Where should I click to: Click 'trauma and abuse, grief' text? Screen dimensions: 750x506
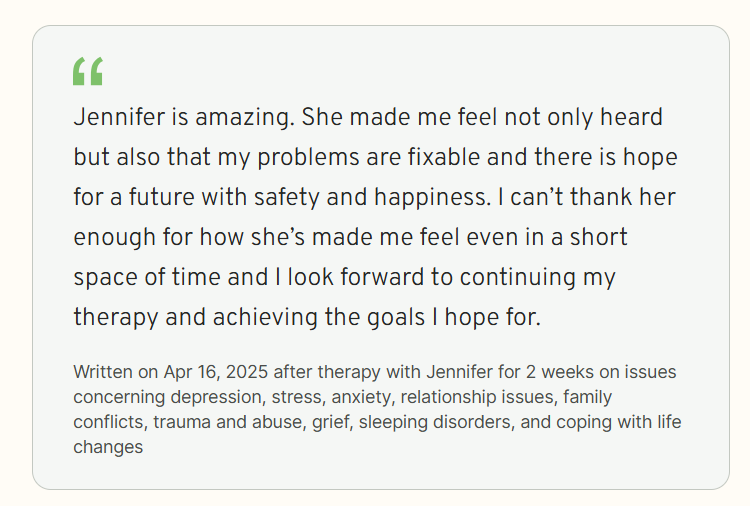point(251,422)
